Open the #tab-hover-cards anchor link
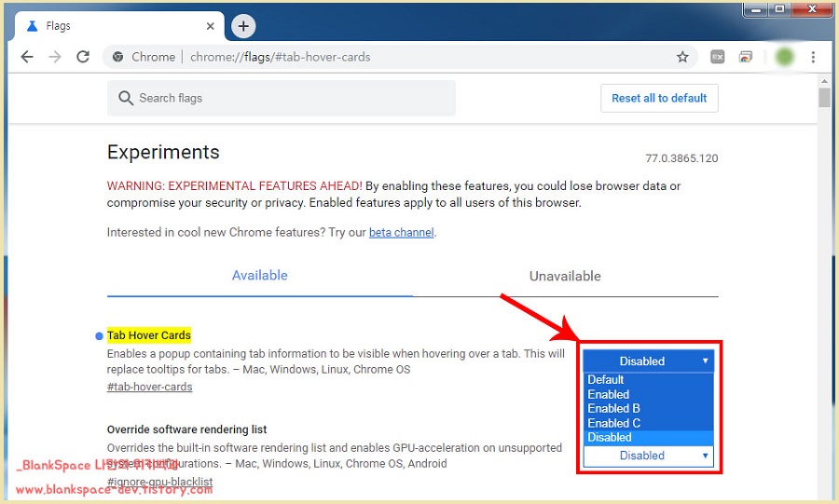 (x=149, y=387)
